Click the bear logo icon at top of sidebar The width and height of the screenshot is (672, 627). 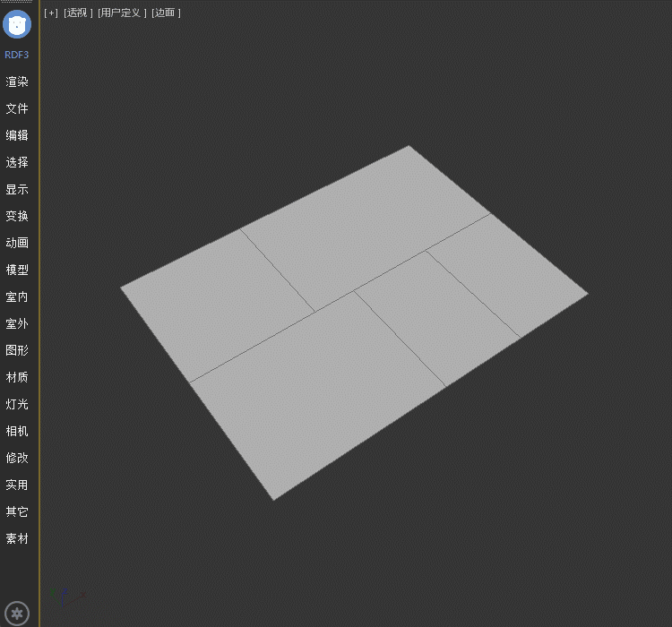[x=17, y=24]
